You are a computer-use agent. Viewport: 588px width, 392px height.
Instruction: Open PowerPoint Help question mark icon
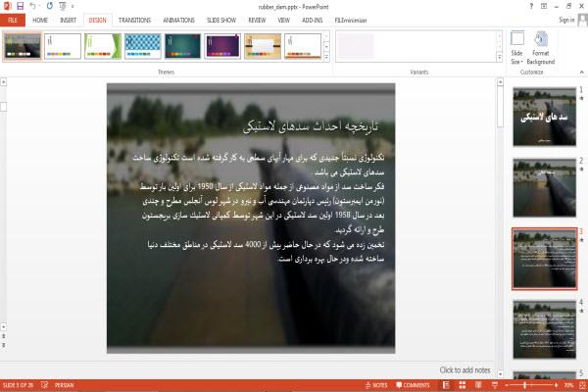point(531,7)
